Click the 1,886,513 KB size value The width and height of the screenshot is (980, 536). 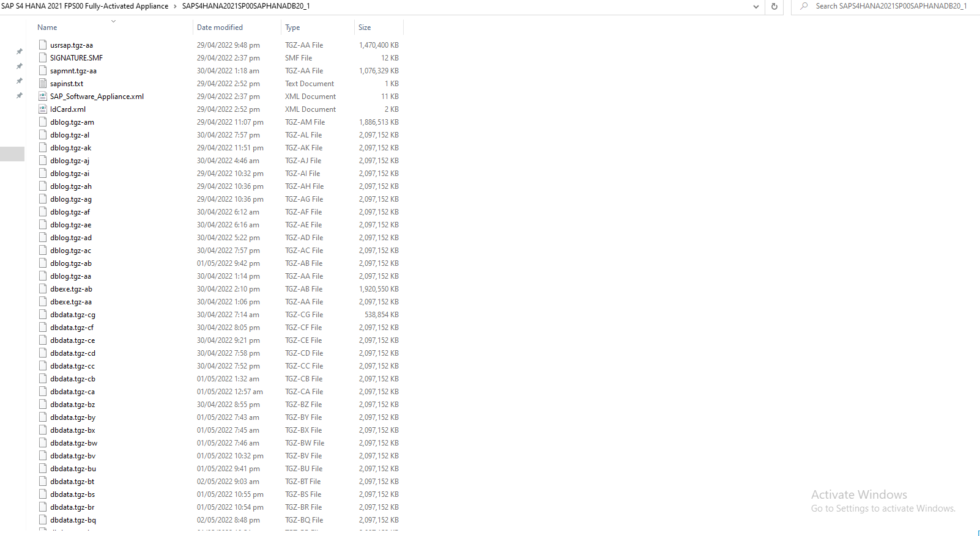coord(379,122)
